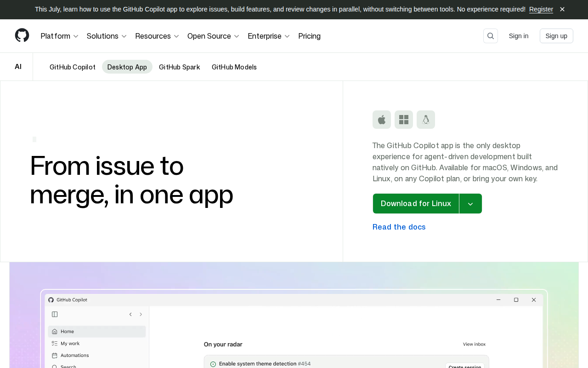Click View inbox in the app preview

(x=474, y=344)
